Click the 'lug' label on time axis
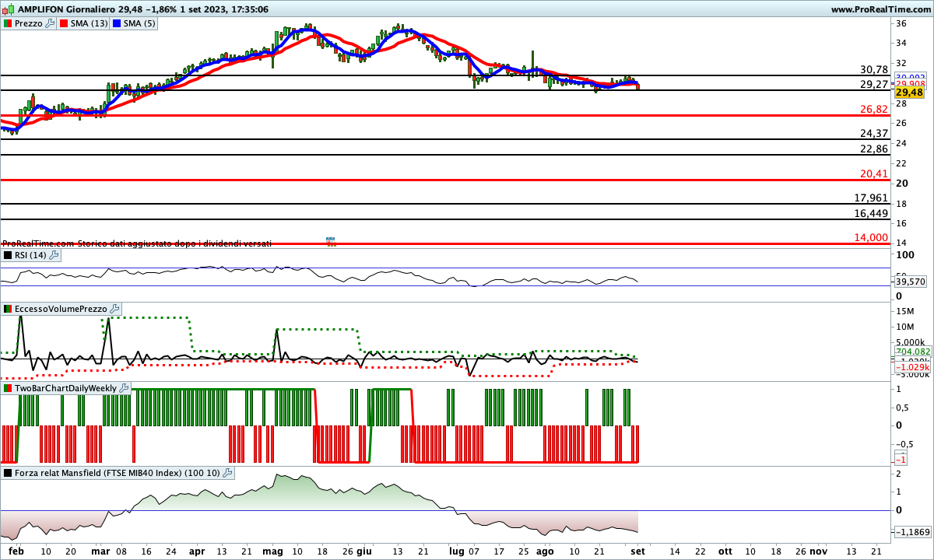Viewport: 934px width, 560px height. [x=458, y=550]
